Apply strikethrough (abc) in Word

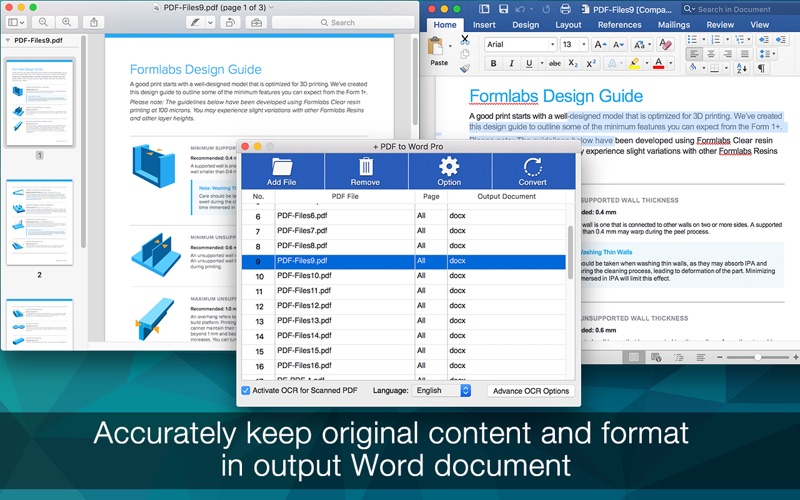[555, 63]
